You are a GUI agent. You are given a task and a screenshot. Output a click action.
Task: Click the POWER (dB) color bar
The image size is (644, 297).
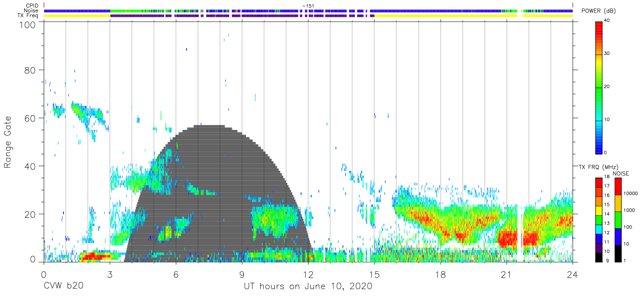coord(599,87)
